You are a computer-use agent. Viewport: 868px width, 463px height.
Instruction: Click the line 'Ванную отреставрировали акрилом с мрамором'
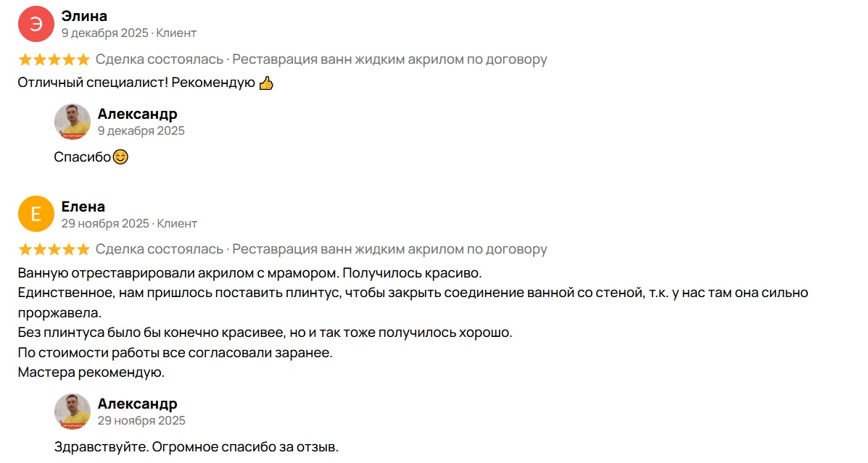point(249,274)
